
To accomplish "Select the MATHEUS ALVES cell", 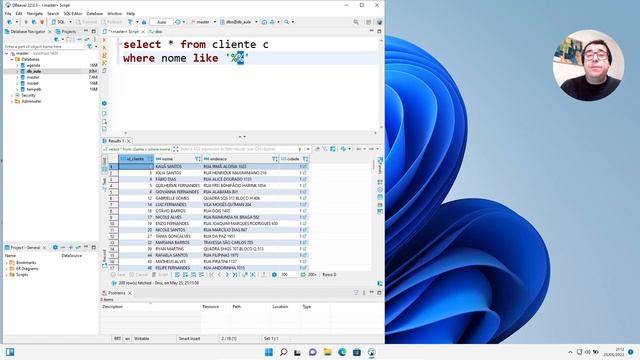I will (x=178, y=262).
